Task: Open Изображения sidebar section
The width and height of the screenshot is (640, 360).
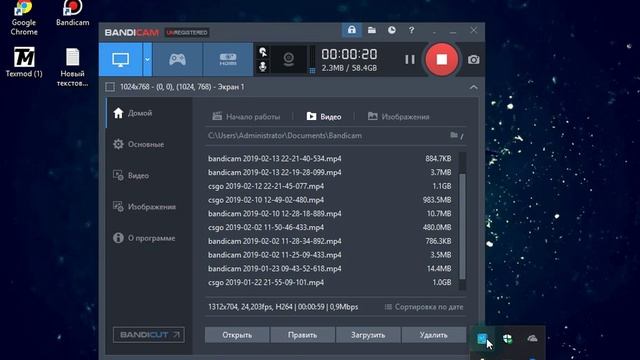Action: [x=149, y=207]
